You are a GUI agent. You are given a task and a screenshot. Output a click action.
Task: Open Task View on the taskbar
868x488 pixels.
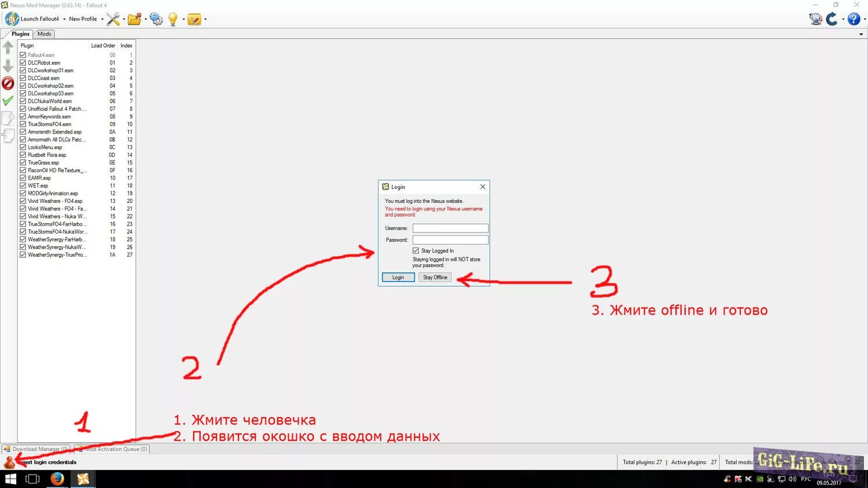click(32, 479)
